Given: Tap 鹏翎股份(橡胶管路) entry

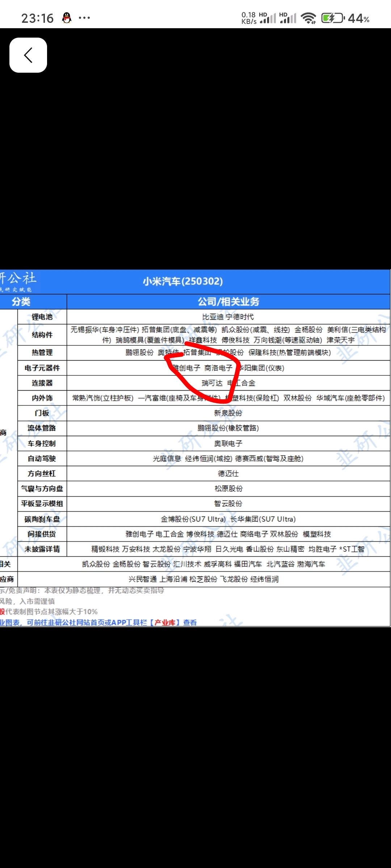Looking at the screenshot, I should click(228, 428).
